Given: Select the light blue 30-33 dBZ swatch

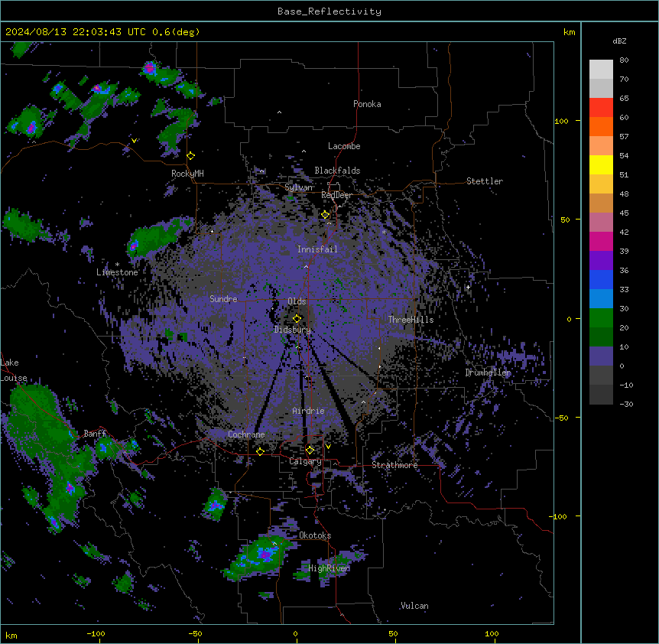Looking at the screenshot, I should [601, 298].
